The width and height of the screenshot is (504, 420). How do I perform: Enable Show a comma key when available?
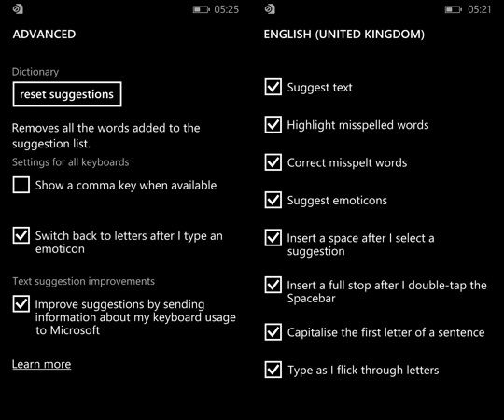pyautogui.click(x=21, y=185)
